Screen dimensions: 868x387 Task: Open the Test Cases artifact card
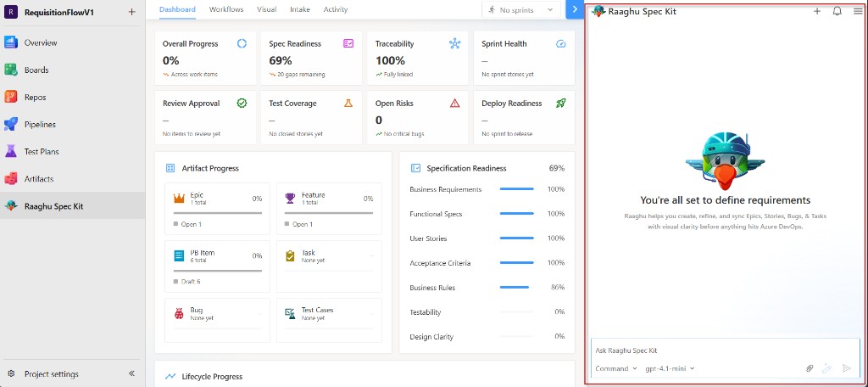point(330,321)
